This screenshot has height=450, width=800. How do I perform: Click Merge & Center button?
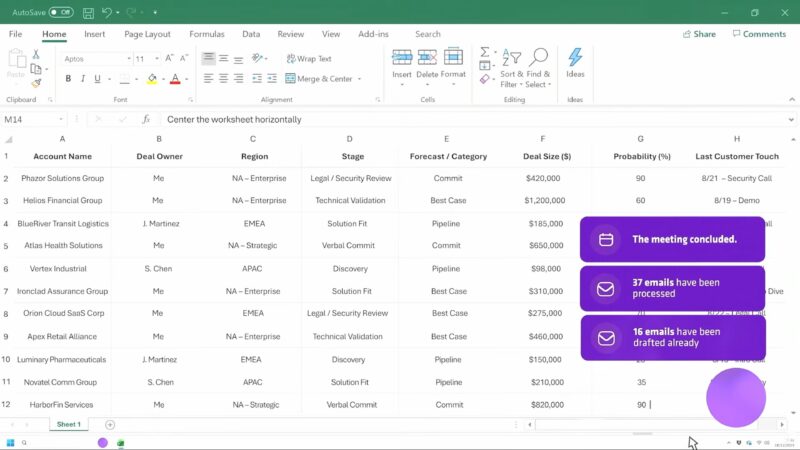tap(319, 79)
